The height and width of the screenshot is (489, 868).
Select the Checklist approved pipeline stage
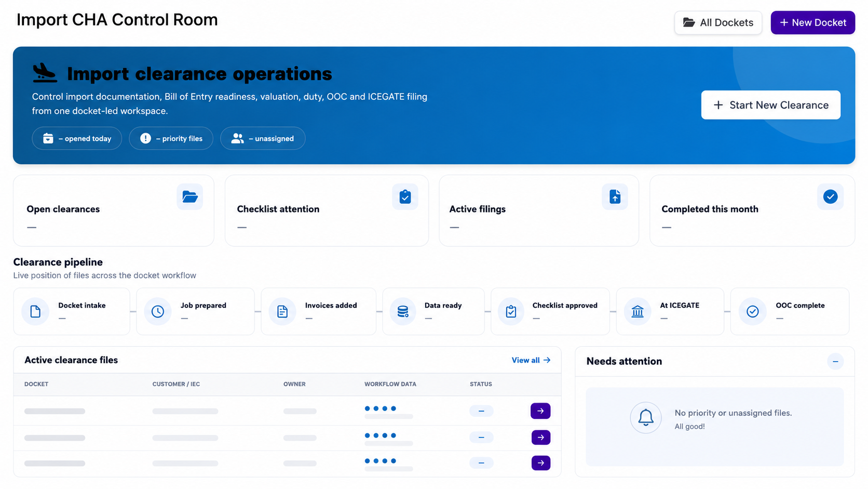(550, 311)
